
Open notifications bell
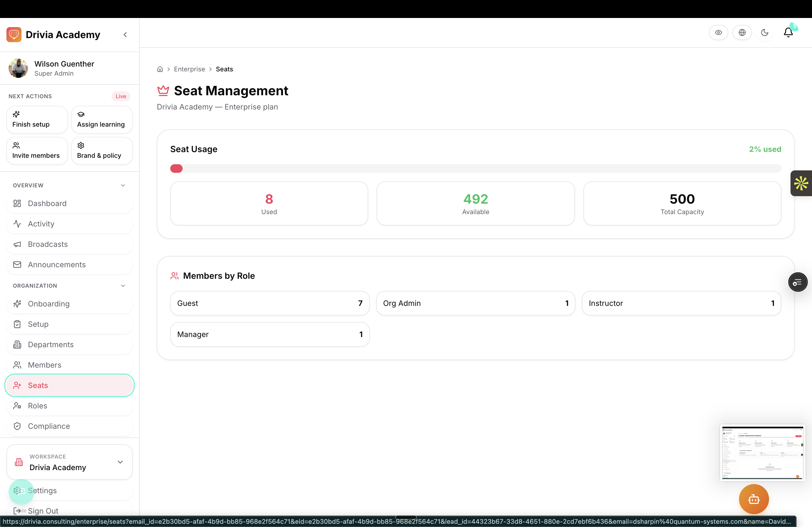tap(788, 33)
